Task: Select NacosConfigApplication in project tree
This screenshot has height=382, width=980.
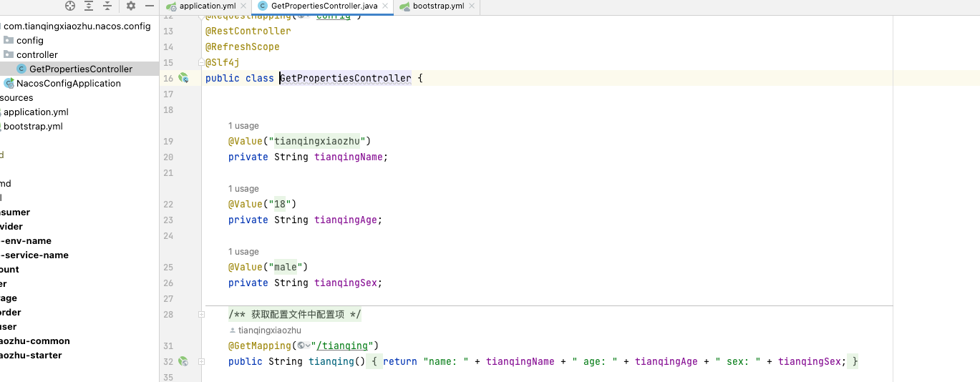Action: 68,83
